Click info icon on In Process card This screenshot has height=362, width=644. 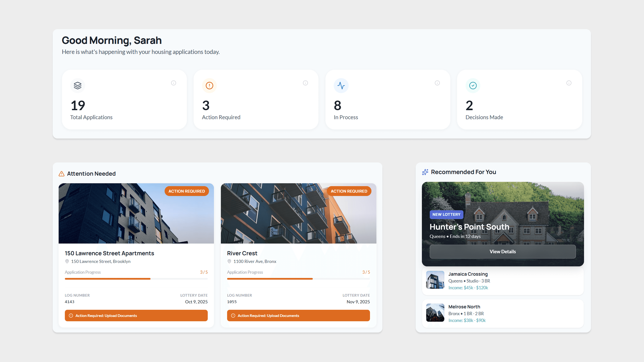(x=437, y=83)
